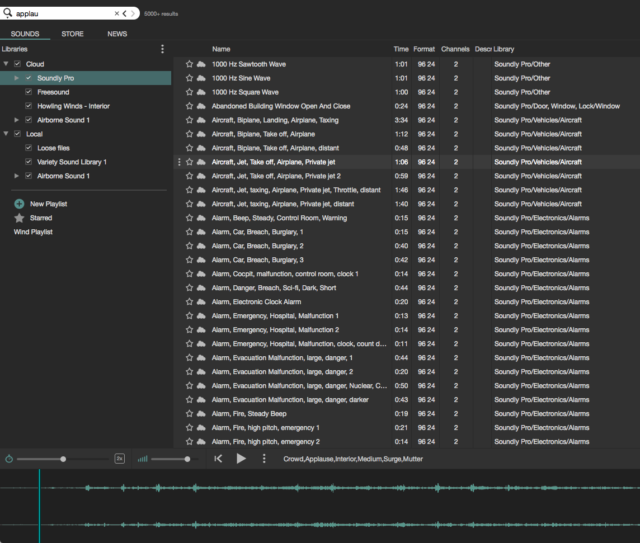Disable the Howling Winds - Interior checkbox
Image resolution: width=640 pixels, height=543 pixels.
point(29,106)
